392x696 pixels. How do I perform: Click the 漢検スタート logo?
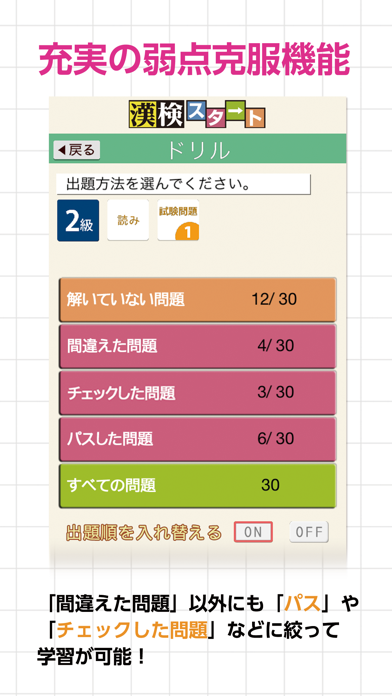197,115
